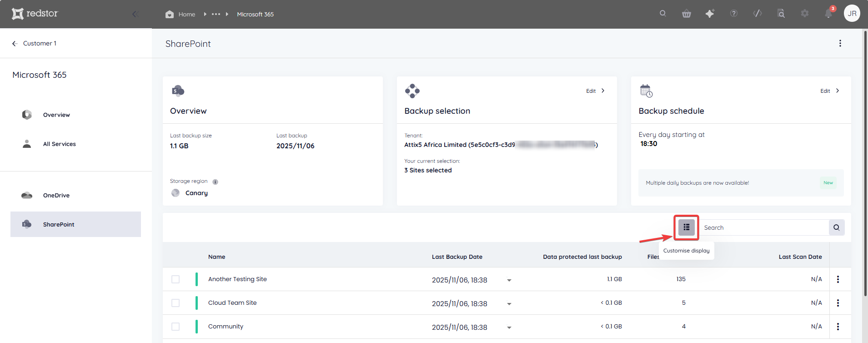The image size is (868, 343).
Task: Expand Cloud Team Site backup date dropdown
Action: tap(509, 304)
